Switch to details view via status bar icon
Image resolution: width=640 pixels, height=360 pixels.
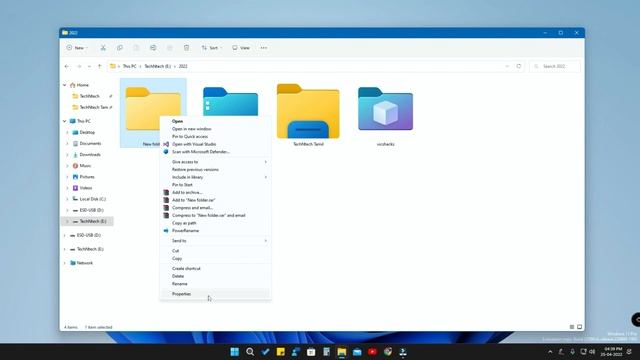pyautogui.click(x=572, y=327)
